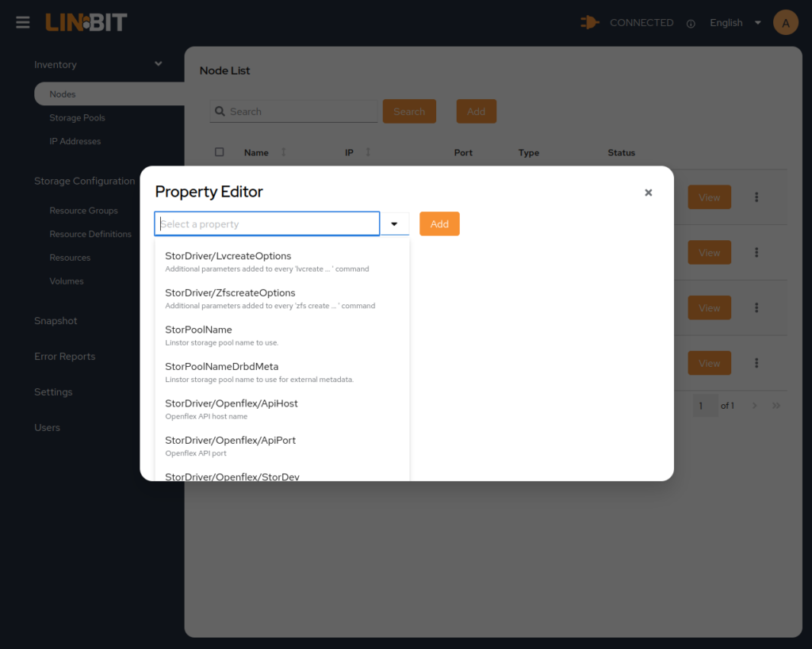Open Resource Definitions in the sidebar

coord(90,234)
